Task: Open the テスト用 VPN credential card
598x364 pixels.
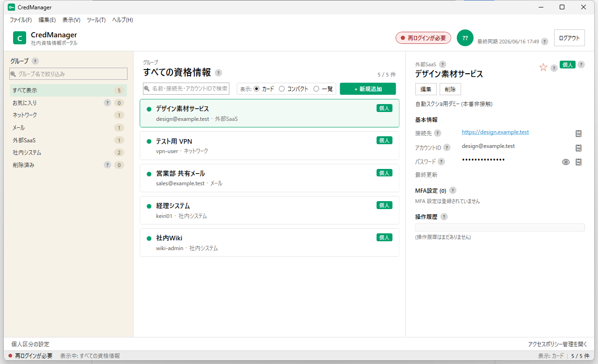Action: tap(270, 146)
